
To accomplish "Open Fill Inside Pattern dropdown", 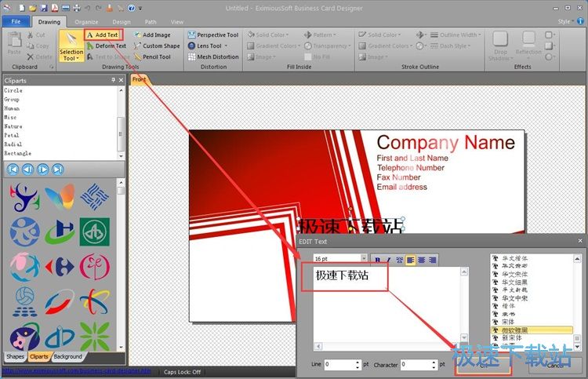I will pos(320,35).
